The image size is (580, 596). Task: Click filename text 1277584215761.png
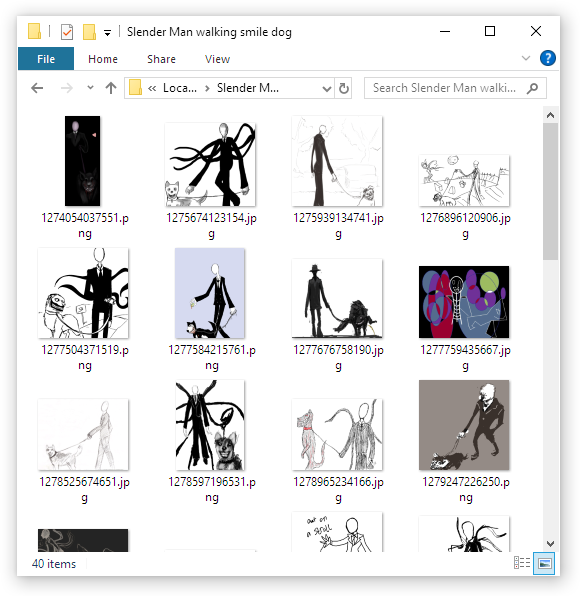(212, 357)
